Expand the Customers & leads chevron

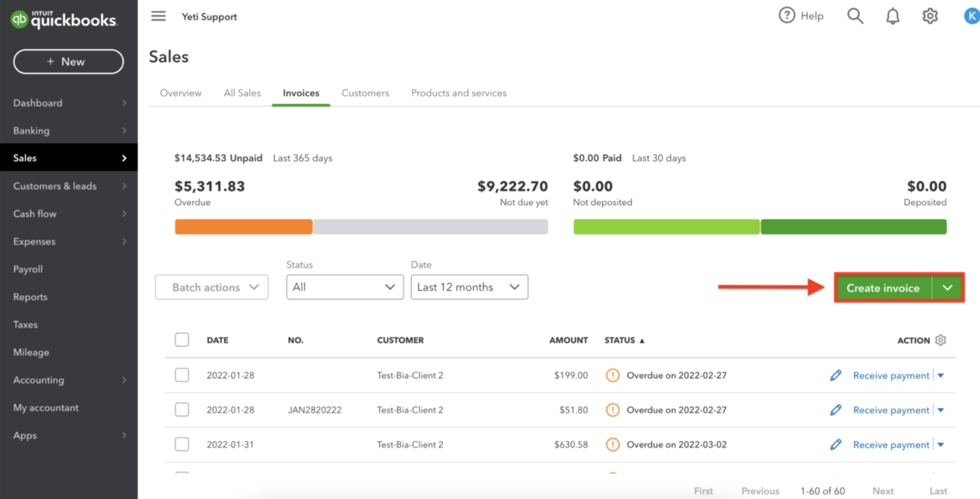pos(124,186)
